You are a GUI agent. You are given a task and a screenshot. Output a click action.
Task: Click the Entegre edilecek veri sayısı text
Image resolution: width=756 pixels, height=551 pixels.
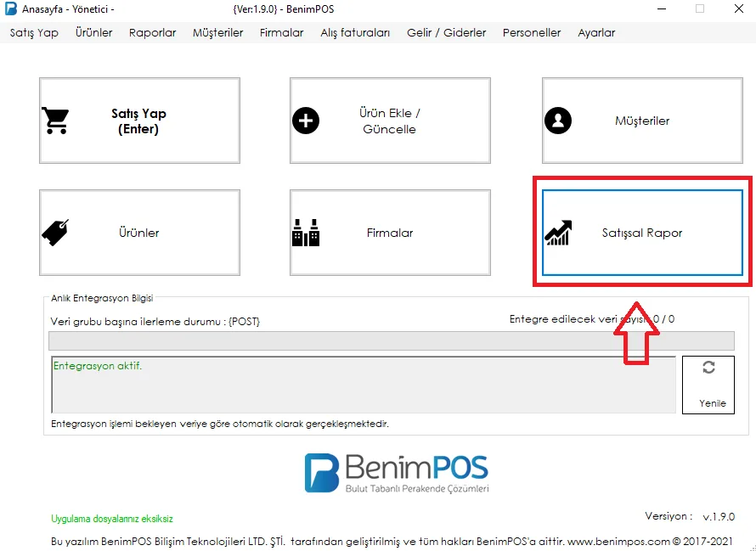tap(592, 319)
